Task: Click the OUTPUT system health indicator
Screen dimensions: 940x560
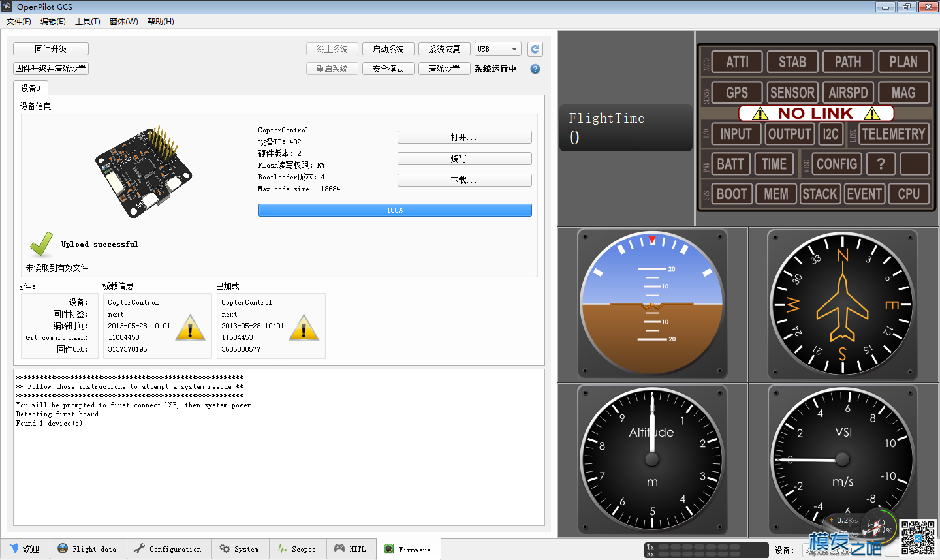Action: [789, 134]
